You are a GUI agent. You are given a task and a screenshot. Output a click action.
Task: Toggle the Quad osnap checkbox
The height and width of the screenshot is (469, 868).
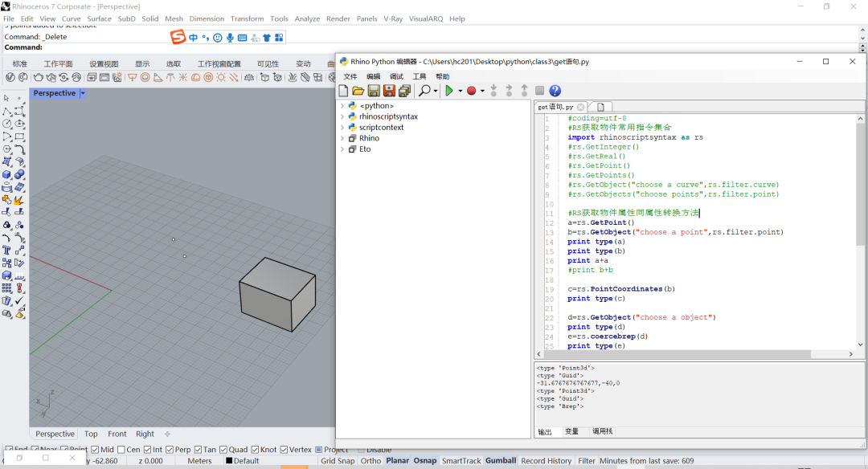pos(223,450)
